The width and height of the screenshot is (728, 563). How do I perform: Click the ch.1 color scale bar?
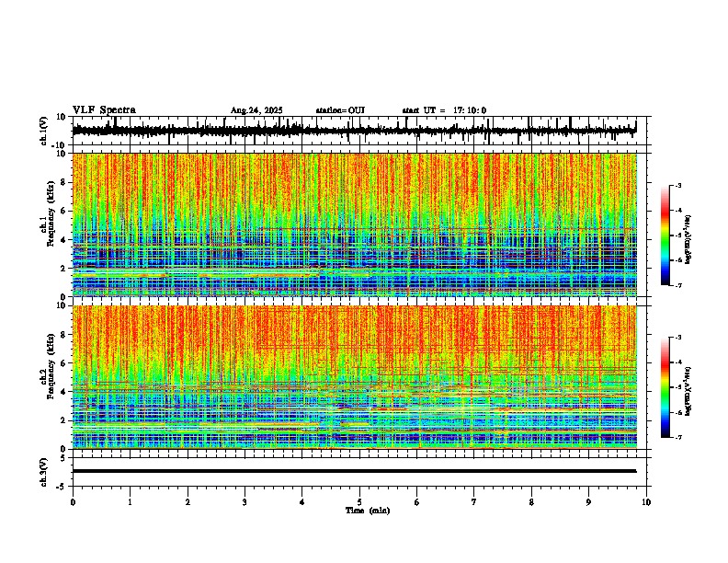tap(665, 236)
